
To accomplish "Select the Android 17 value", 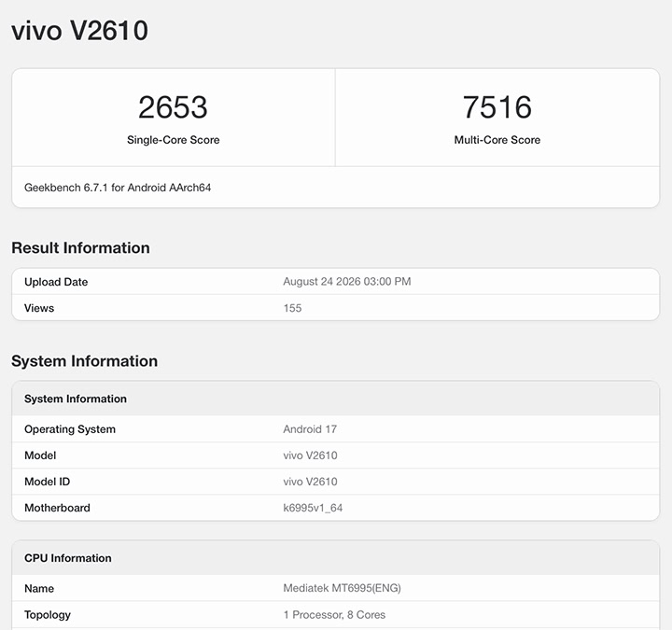I will 310,429.
